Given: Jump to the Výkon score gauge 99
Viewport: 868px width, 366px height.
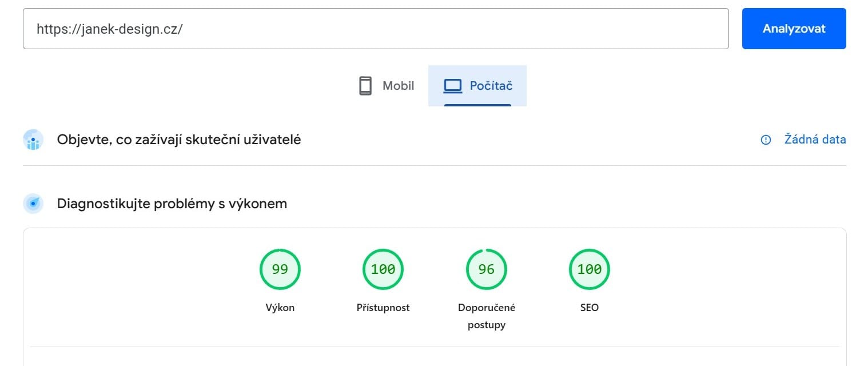Looking at the screenshot, I should pyautogui.click(x=280, y=269).
